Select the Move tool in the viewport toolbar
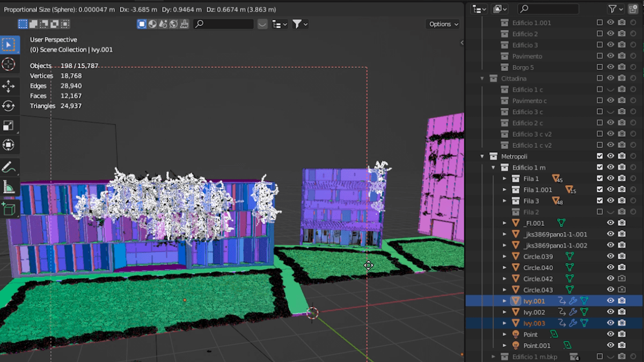Image resolution: width=644 pixels, height=362 pixels. coord(8,84)
